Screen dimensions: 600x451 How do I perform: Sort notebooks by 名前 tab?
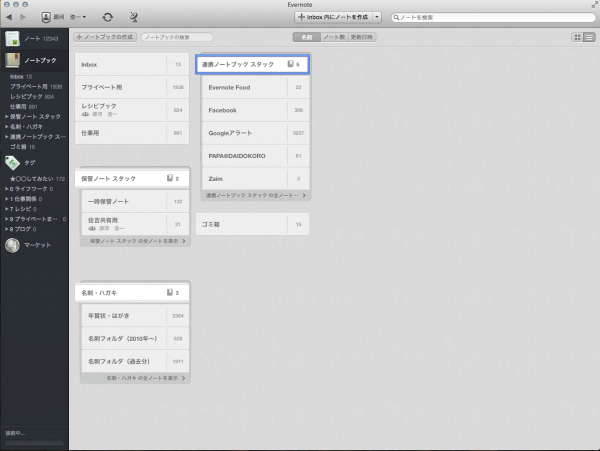307,37
